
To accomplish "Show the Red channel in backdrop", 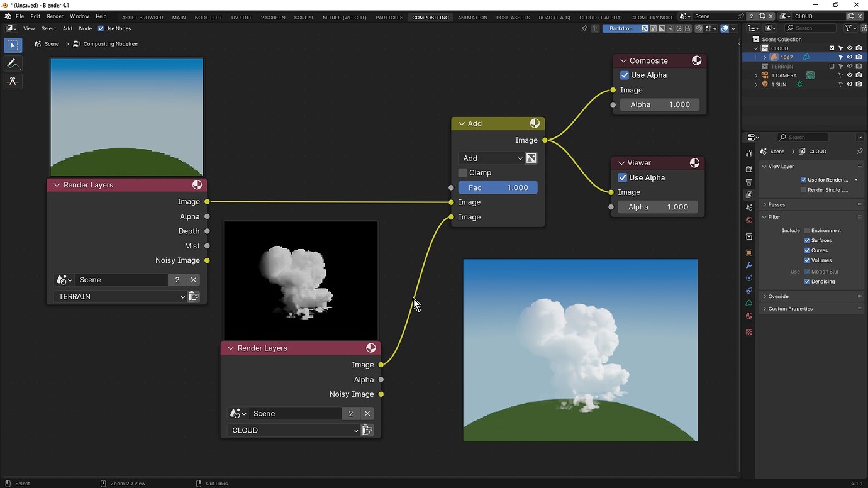I will coord(670,28).
